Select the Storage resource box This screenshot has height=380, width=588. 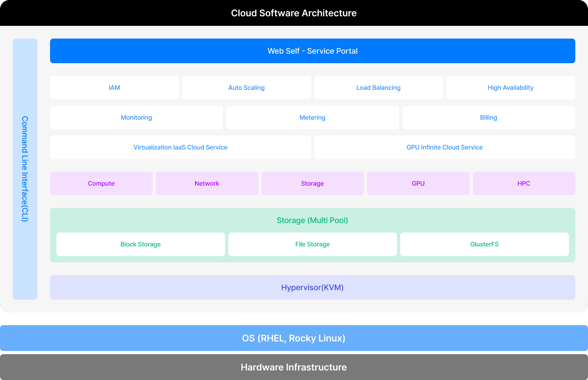(312, 183)
